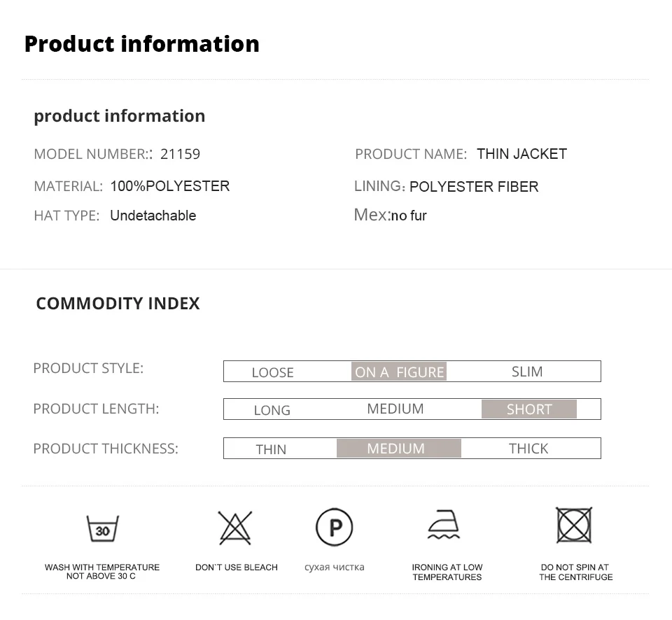This screenshot has width=672, height=620.
Task: Click the wash at 30 degrees icon
Action: (102, 528)
